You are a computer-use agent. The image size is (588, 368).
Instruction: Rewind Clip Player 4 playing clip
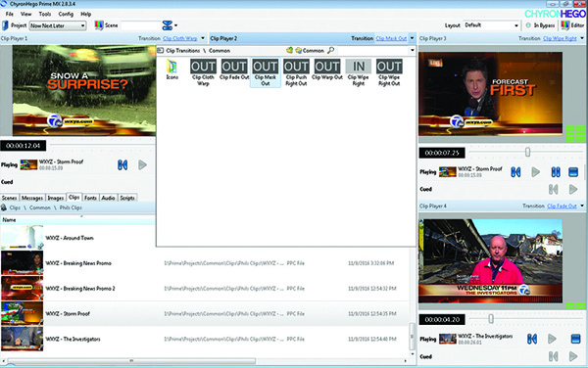[532, 339]
